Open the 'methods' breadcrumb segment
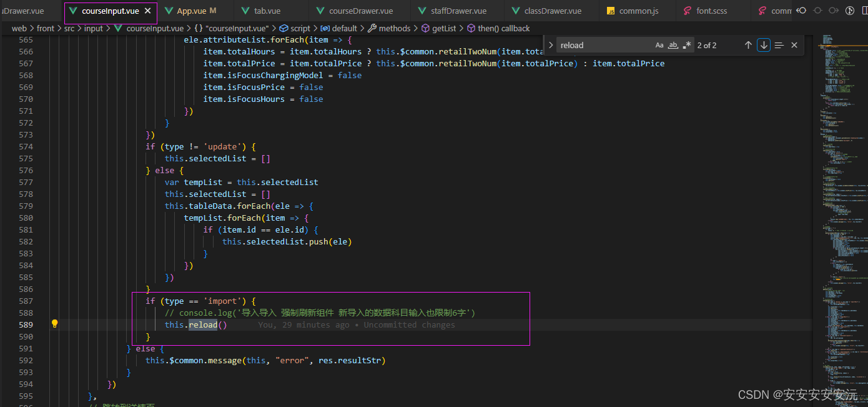This screenshot has width=868, height=407. tap(389, 28)
